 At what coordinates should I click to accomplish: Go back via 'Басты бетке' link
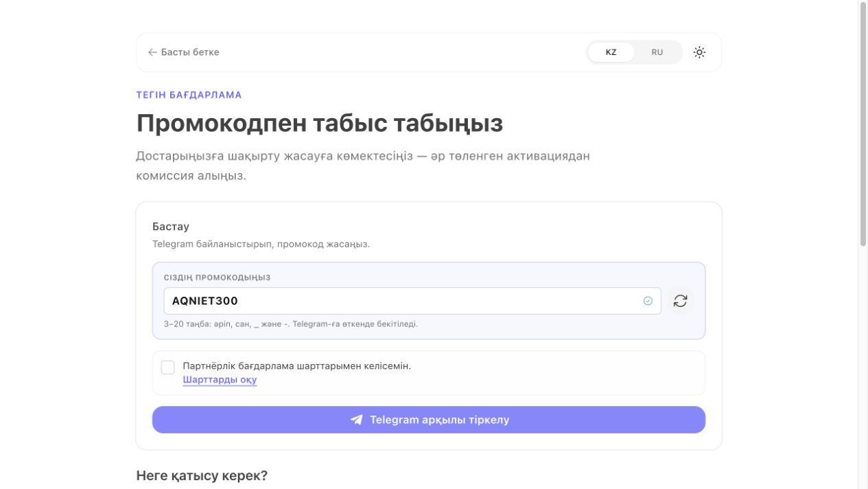pos(184,52)
